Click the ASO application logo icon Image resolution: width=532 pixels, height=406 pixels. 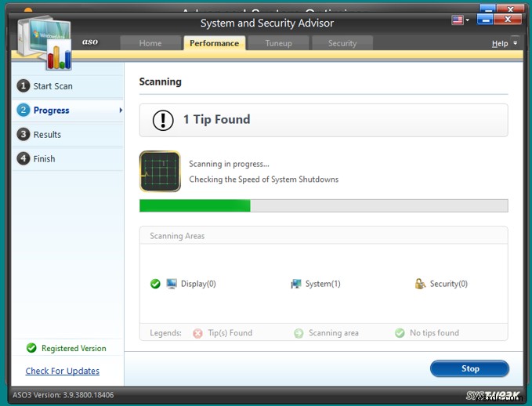(45, 42)
